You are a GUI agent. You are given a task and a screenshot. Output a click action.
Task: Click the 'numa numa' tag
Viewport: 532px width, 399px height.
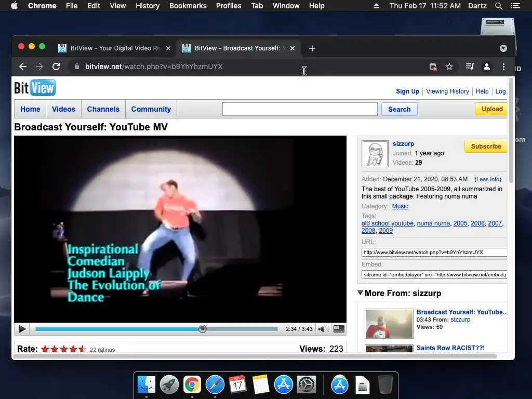(x=433, y=223)
